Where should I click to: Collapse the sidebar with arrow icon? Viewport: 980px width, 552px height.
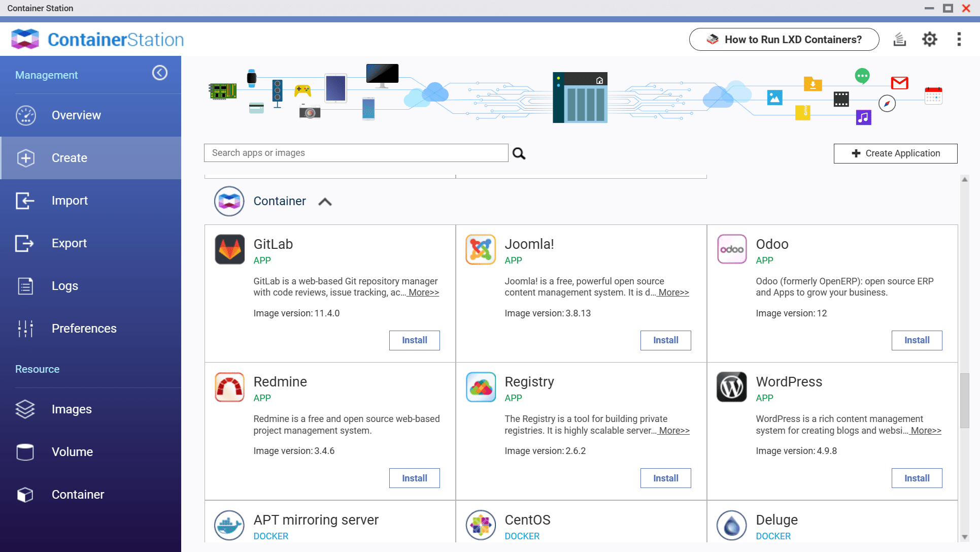160,73
